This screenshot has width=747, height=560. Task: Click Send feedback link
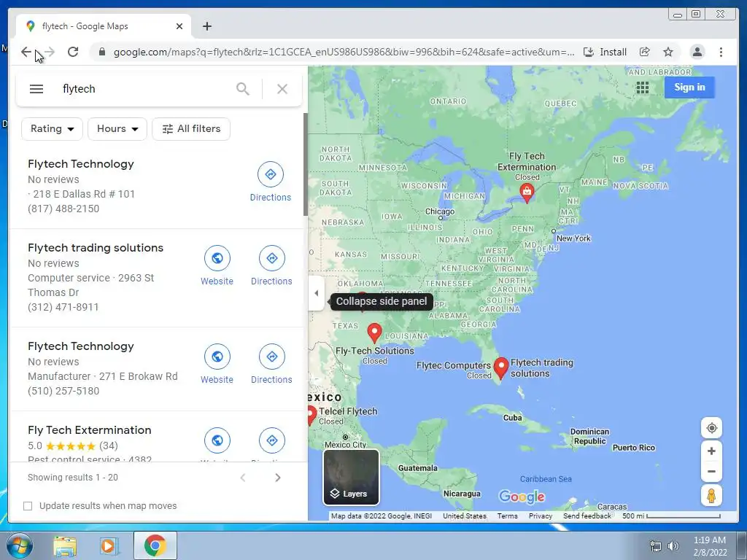[587, 516]
